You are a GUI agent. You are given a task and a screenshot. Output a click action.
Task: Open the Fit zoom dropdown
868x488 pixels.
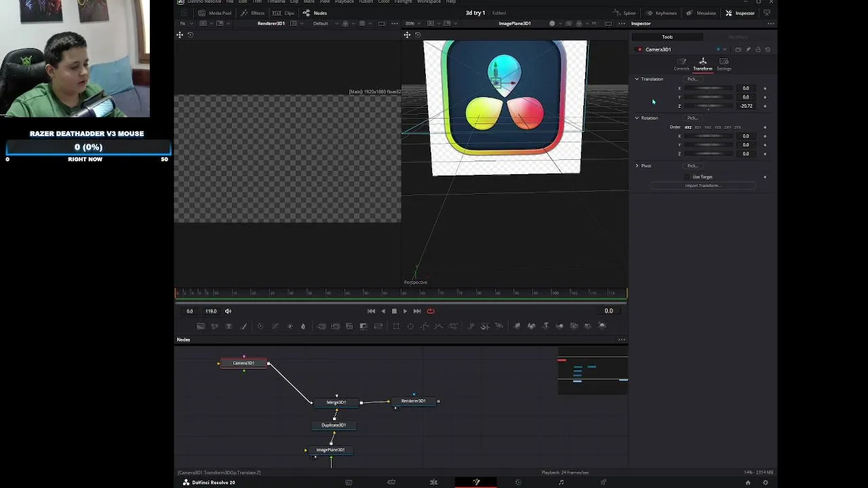click(x=185, y=24)
